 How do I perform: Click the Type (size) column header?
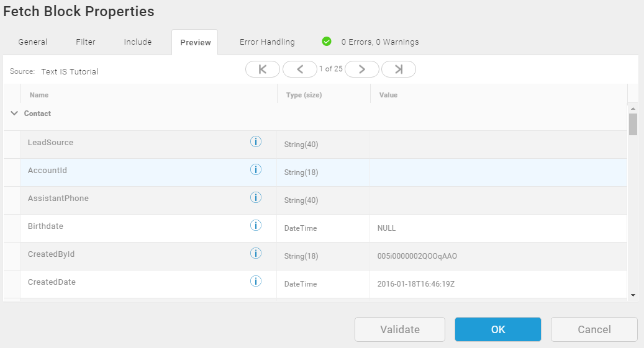304,95
